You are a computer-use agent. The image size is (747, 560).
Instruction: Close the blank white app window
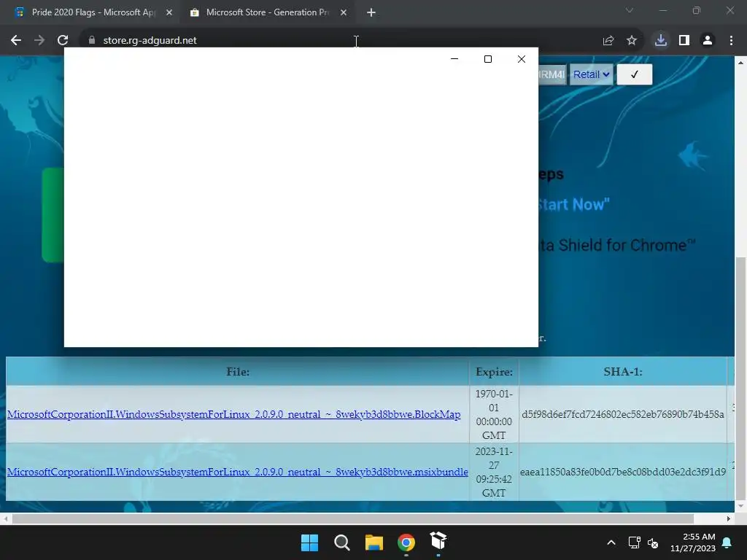point(522,59)
